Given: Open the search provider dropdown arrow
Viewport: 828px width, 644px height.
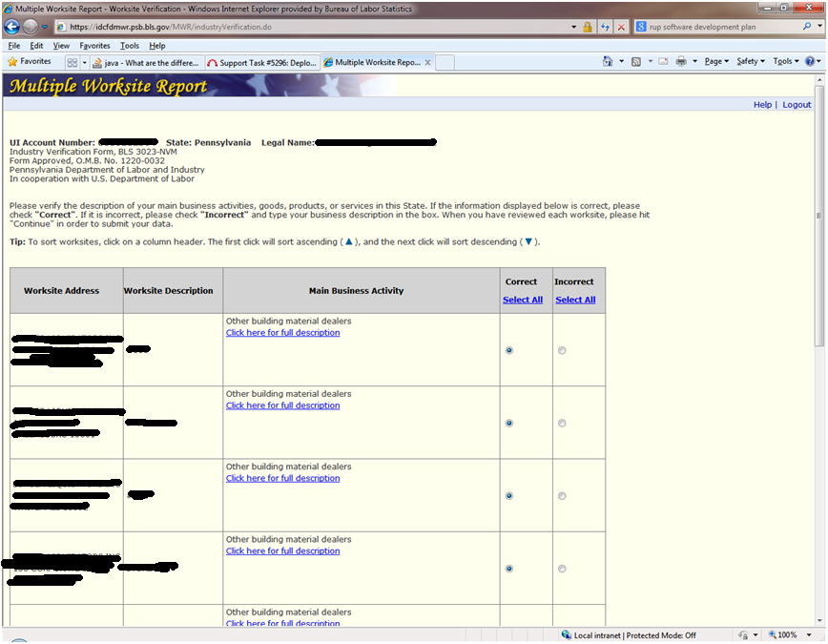Looking at the screenshot, I should [820, 26].
